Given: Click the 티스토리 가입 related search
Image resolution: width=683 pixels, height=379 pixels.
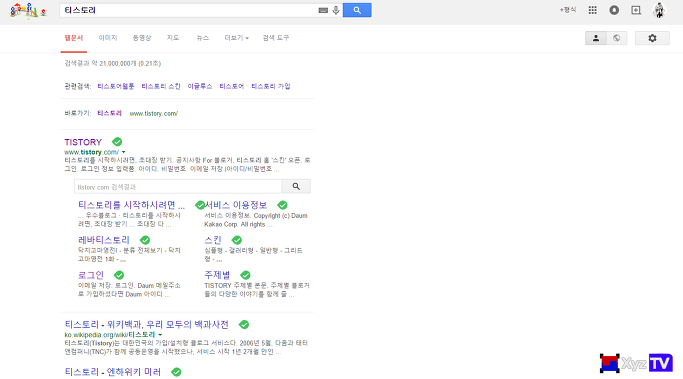Looking at the screenshot, I should [270, 86].
